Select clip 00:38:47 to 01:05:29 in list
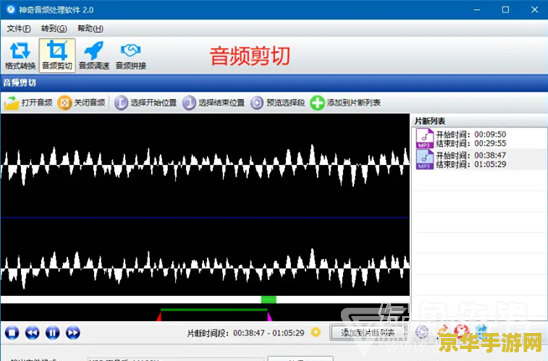 coord(480,159)
